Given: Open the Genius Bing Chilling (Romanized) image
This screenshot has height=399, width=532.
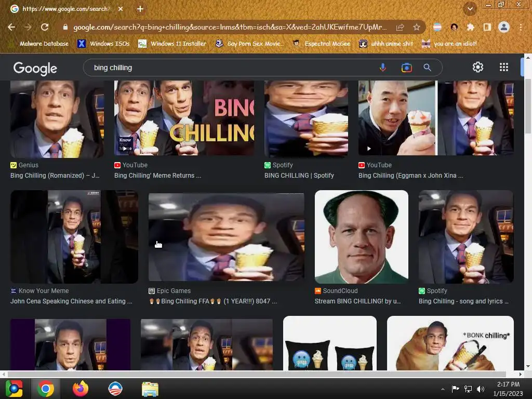Looking at the screenshot, I should point(57,119).
